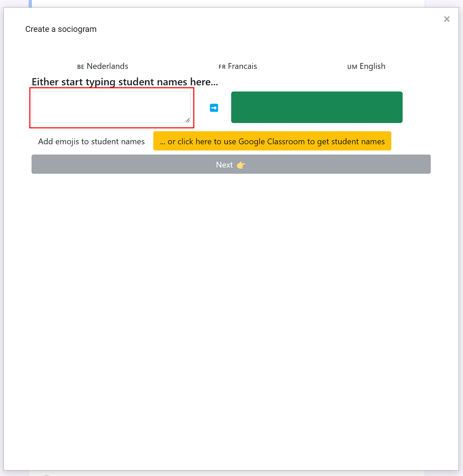This screenshot has width=463, height=476.
Task: Click the green student names preview box
Action: pos(317,107)
